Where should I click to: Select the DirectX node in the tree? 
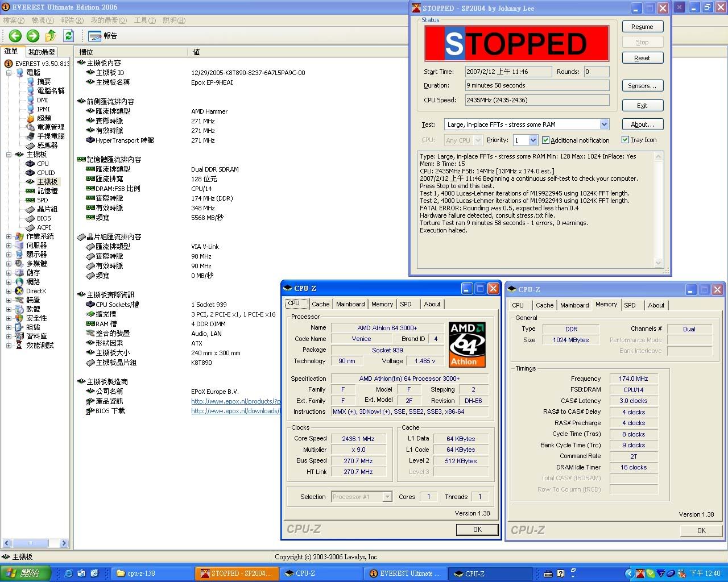tap(35, 291)
